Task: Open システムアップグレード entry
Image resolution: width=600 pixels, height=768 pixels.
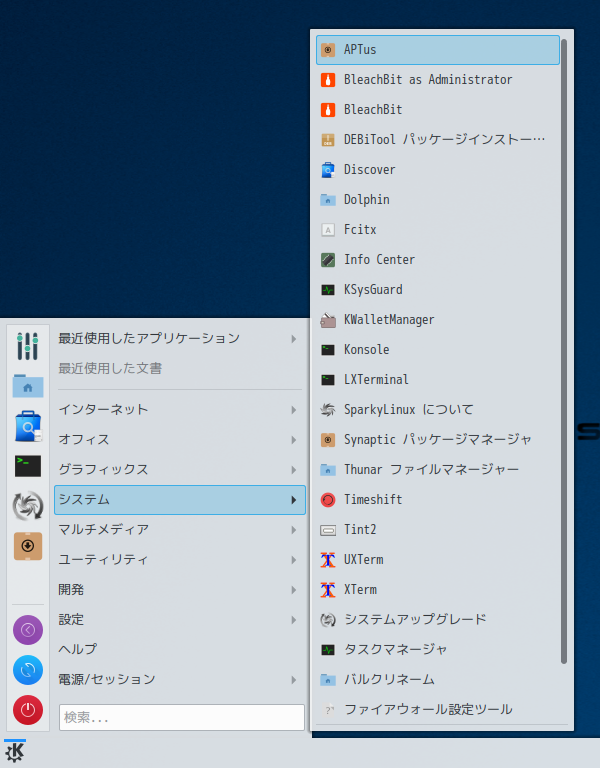Action: point(438,620)
